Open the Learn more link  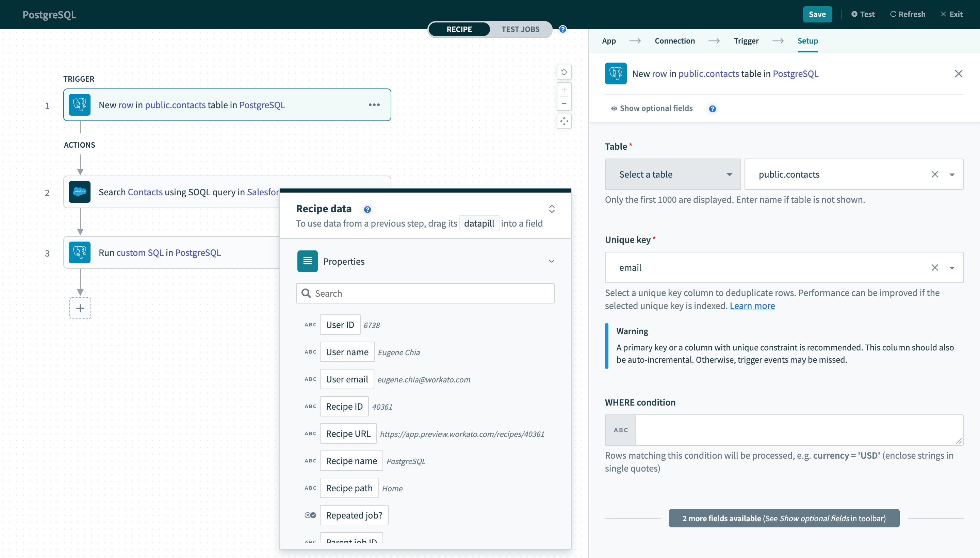pyautogui.click(x=752, y=306)
